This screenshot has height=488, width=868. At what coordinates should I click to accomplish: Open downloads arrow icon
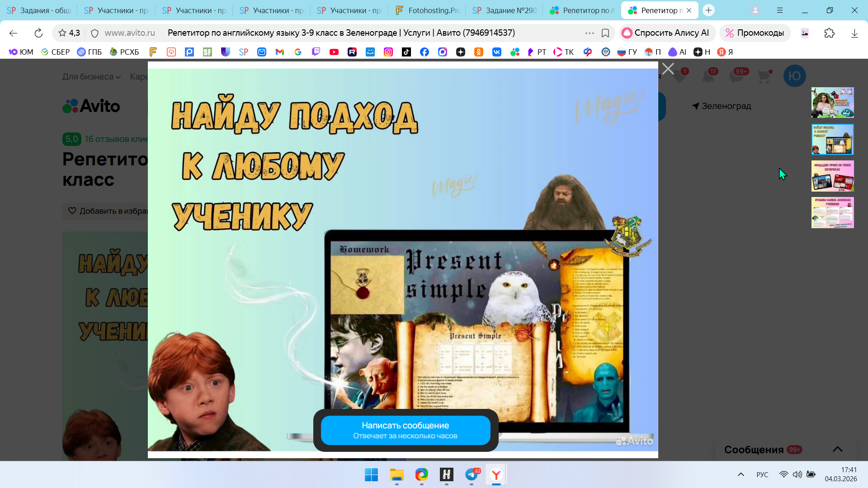coord(854,33)
